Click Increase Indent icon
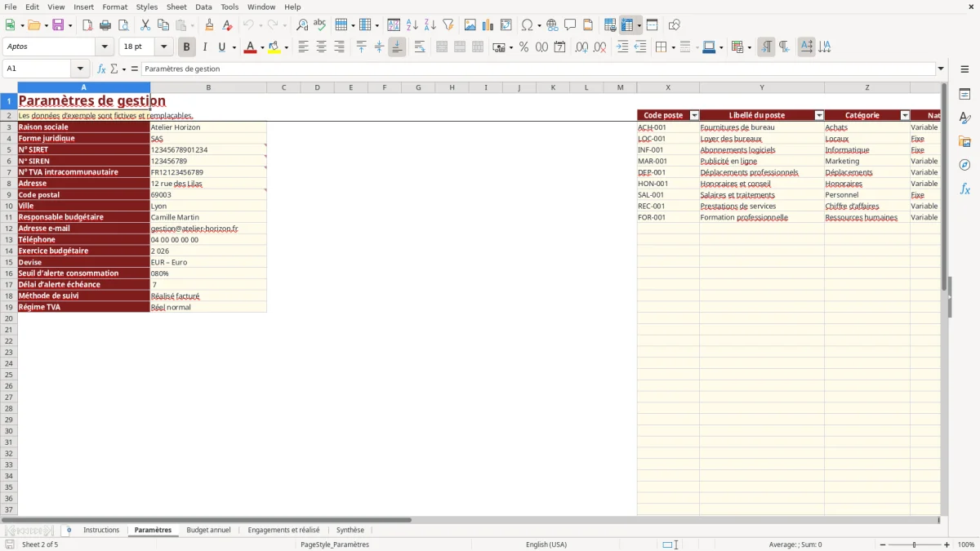 pos(622,47)
